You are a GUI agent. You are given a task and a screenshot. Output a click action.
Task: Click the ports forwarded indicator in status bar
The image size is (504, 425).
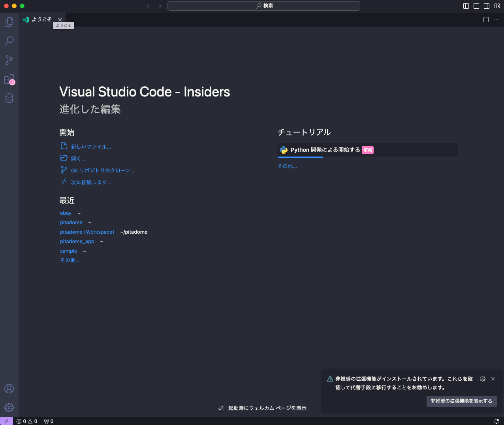pyautogui.click(x=49, y=421)
